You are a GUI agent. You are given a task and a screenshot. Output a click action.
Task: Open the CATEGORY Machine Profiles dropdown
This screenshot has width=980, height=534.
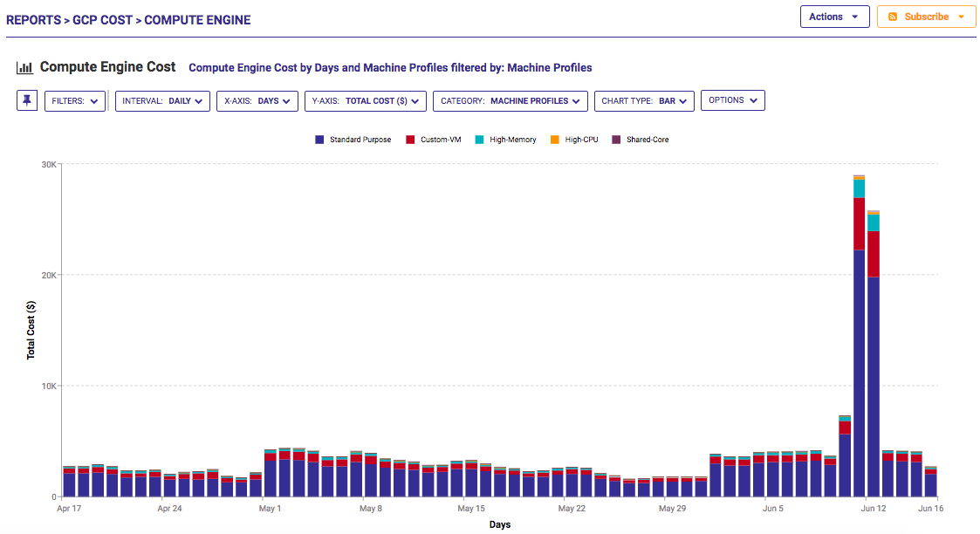click(x=510, y=100)
